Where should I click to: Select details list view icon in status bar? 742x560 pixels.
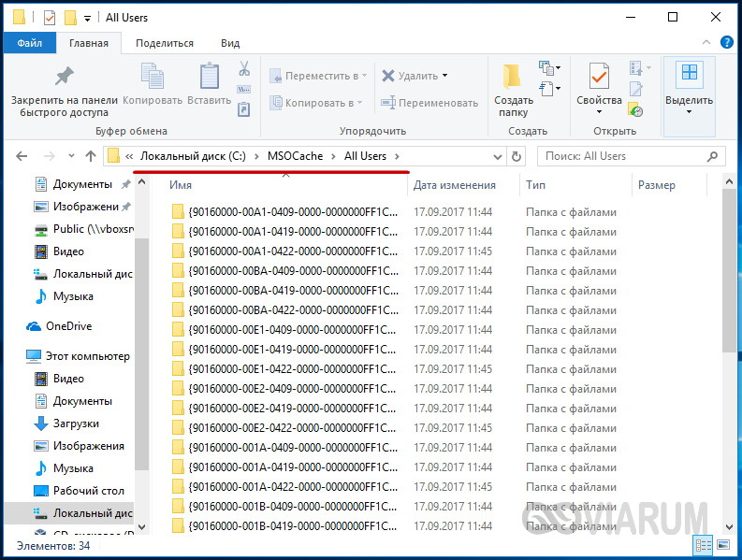coord(704,545)
